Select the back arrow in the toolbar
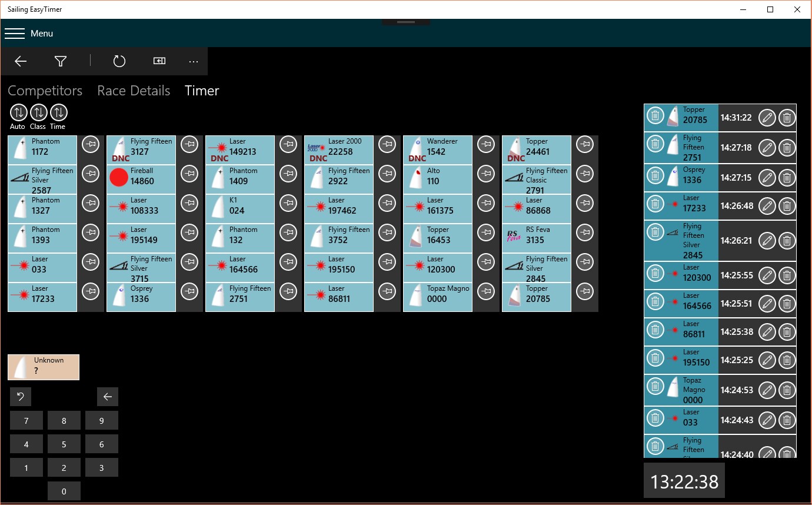The image size is (812, 505). [x=21, y=61]
